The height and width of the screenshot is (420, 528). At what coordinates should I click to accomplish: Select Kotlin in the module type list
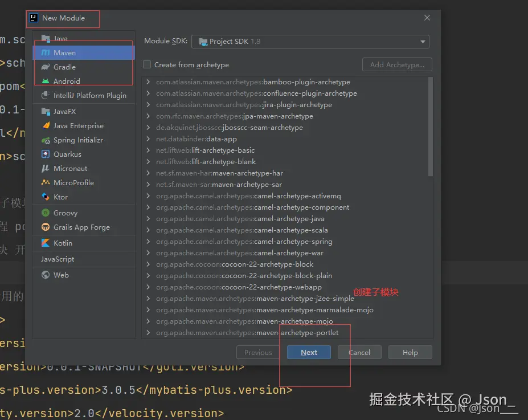point(84,243)
